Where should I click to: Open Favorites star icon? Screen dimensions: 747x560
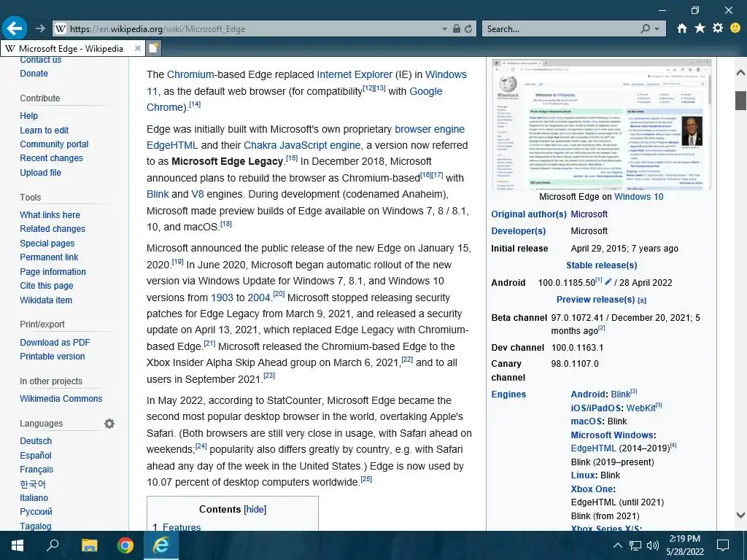click(x=700, y=28)
